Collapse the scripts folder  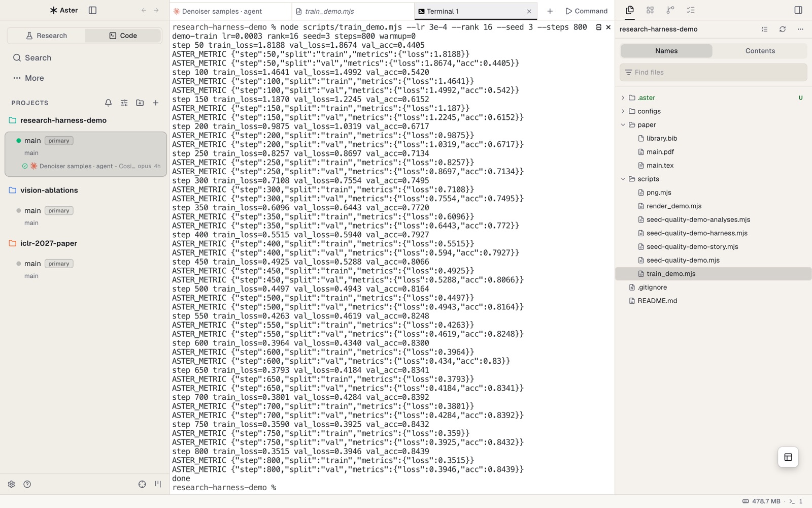coord(623,179)
